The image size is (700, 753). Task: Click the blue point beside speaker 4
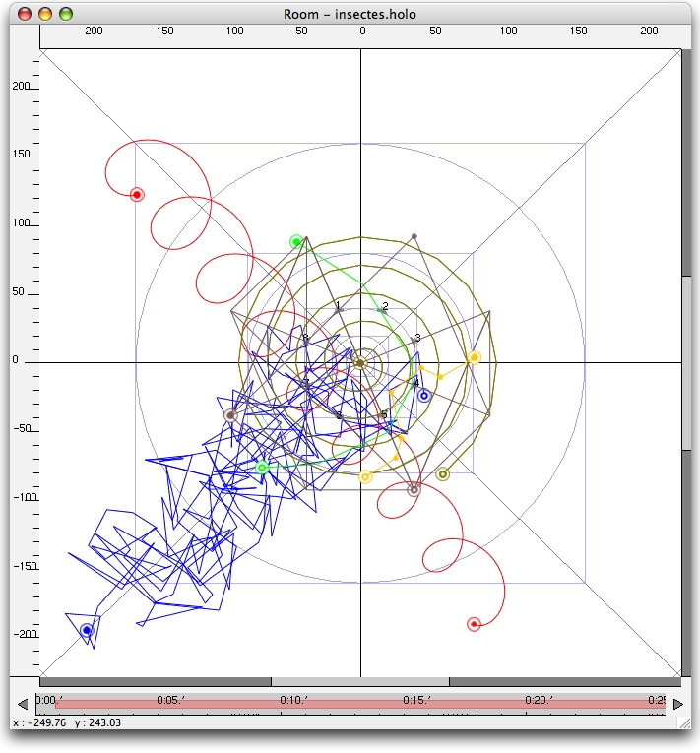pos(423,396)
